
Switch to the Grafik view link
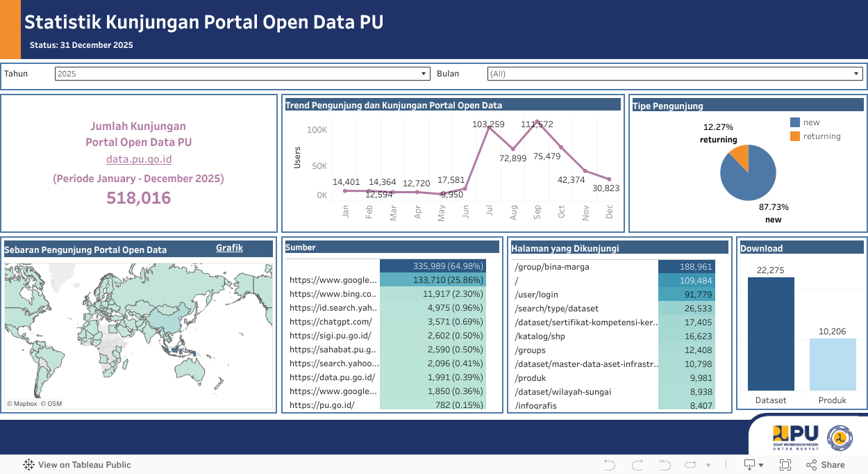pyautogui.click(x=229, y=248)
